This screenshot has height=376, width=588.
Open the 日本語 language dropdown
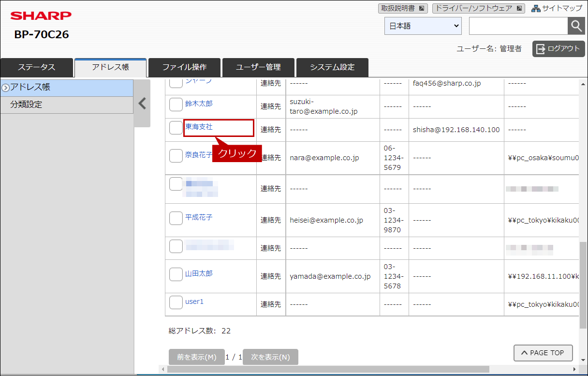[423, 26]
